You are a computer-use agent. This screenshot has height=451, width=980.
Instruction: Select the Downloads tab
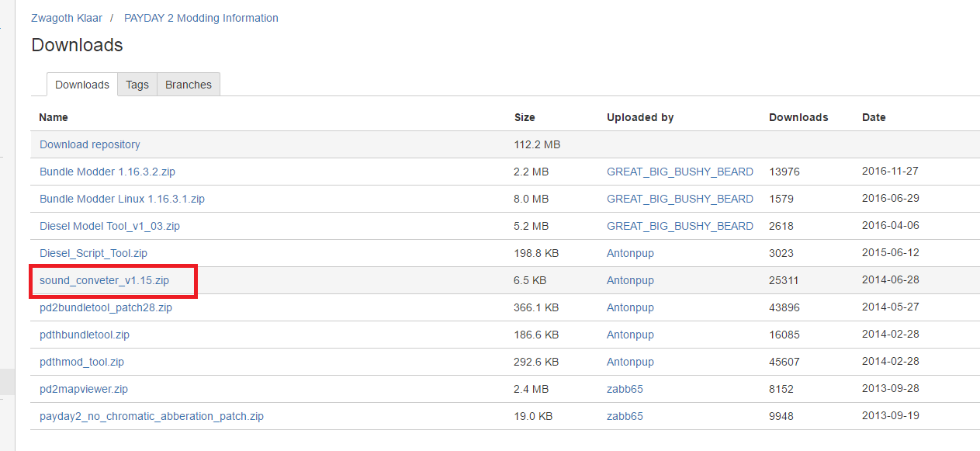(81, 85)
